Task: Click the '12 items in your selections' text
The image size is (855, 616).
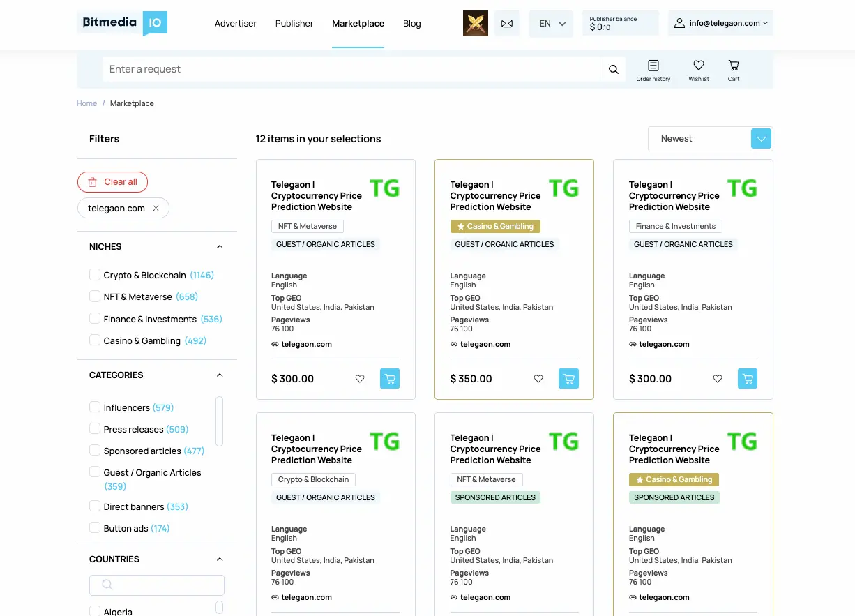Action: click(319, 139)
